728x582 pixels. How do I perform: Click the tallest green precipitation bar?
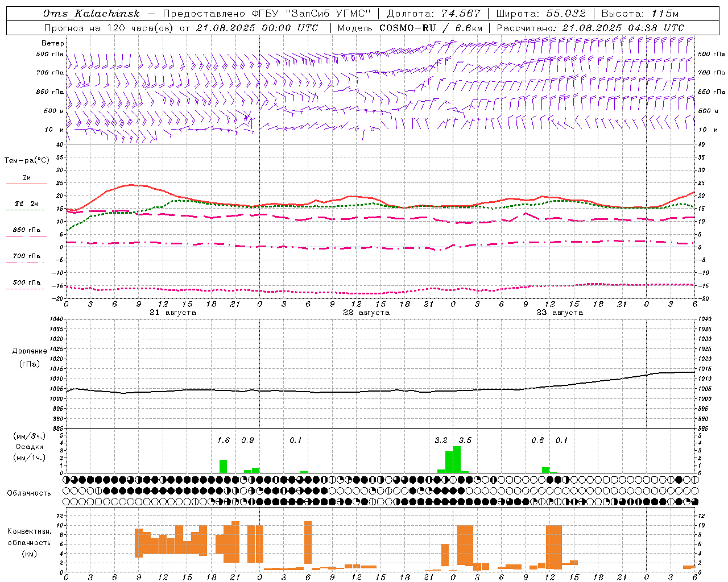(x=457, y=460)
